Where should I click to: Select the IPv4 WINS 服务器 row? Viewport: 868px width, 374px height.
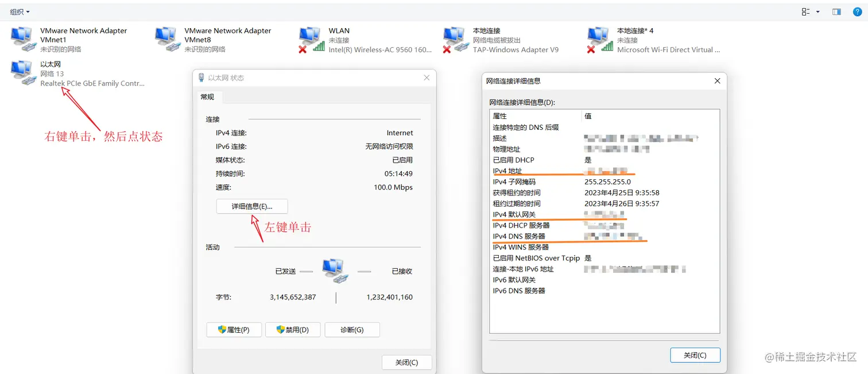(x=604, y=247)
